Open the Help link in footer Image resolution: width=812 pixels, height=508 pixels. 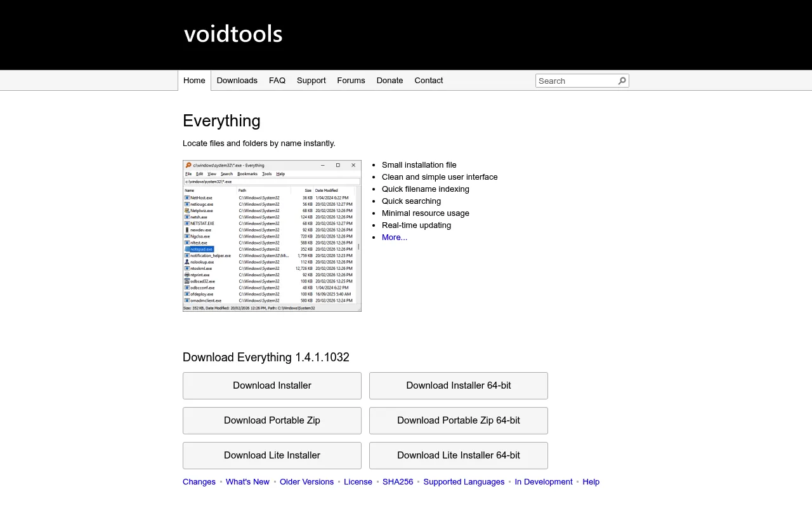(x=591, y=482)
